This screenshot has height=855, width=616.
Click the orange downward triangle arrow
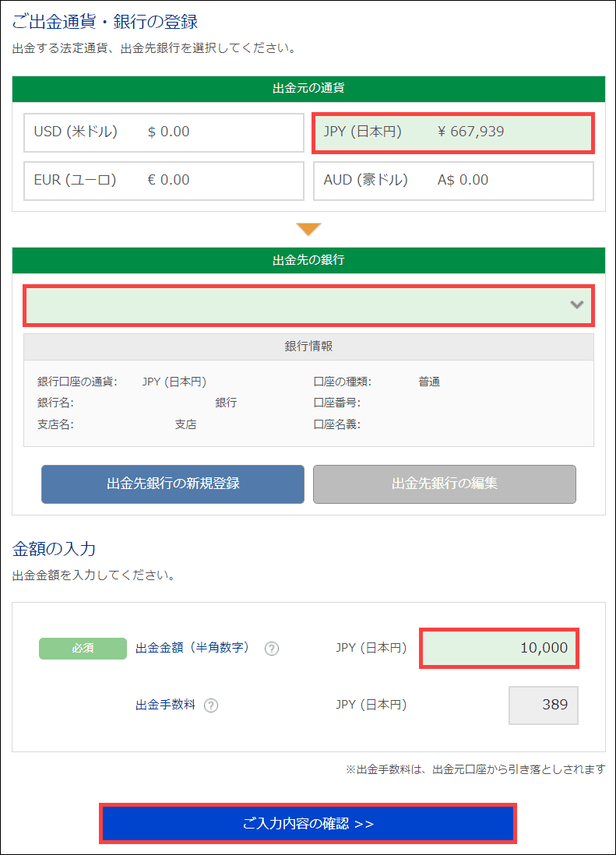308,229
